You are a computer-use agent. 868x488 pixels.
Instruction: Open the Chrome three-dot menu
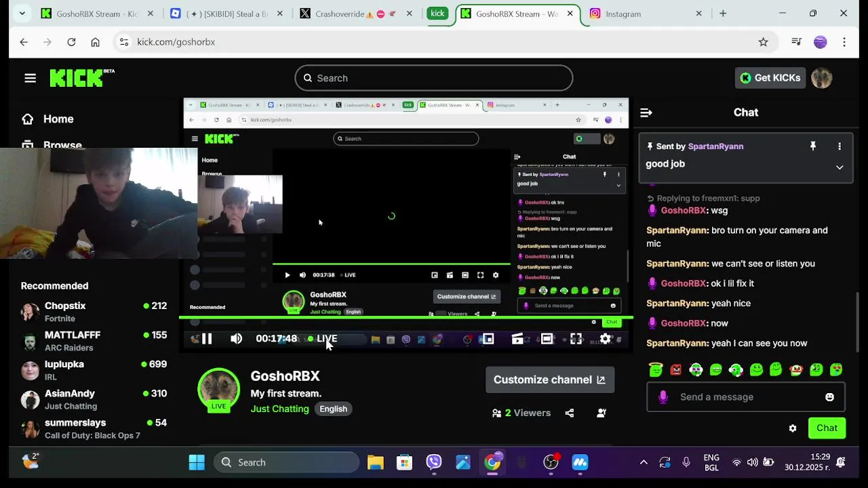pyautogui.click(x=844, y=42)
